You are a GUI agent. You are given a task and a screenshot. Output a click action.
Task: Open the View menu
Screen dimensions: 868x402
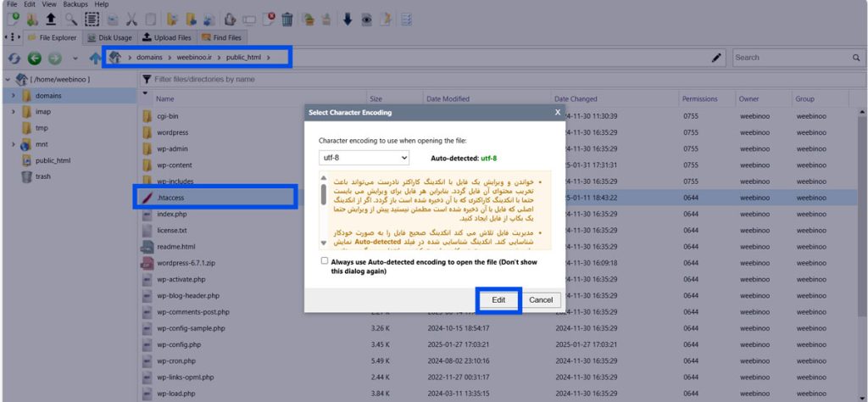(49, 4)
